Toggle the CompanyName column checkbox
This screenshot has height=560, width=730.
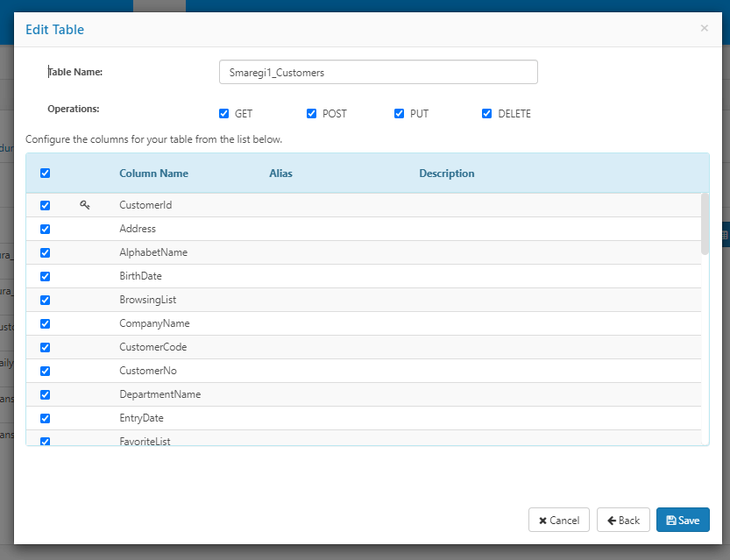(46, 324)
